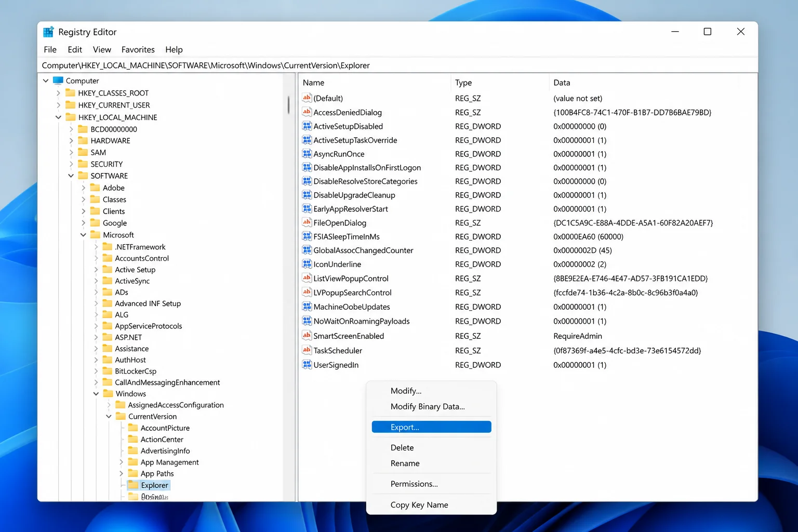798x532 pixels.
Task: Click the (Default) value icon
Action: tap(307, 98)
